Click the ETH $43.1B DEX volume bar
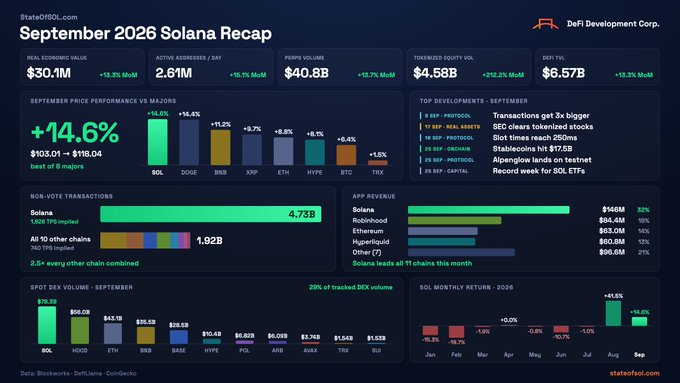 [x=113, y=334]
